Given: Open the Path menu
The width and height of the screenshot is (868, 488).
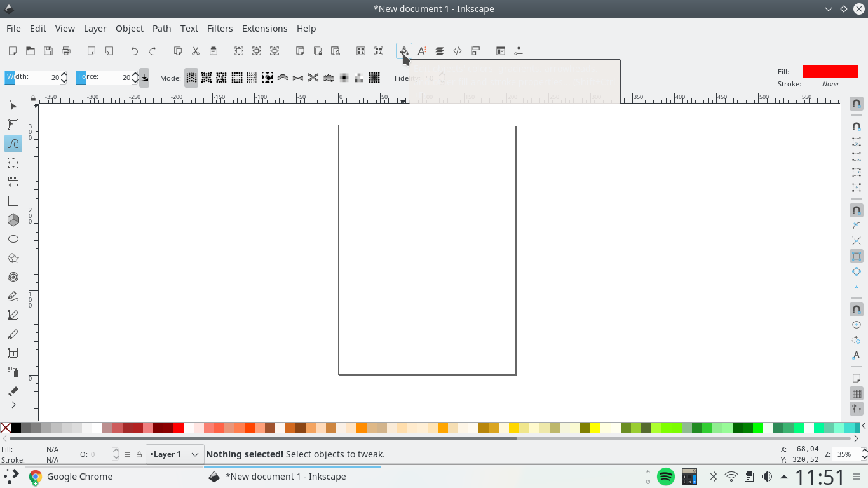Looking at the screenshot, I should pos(162,29).
